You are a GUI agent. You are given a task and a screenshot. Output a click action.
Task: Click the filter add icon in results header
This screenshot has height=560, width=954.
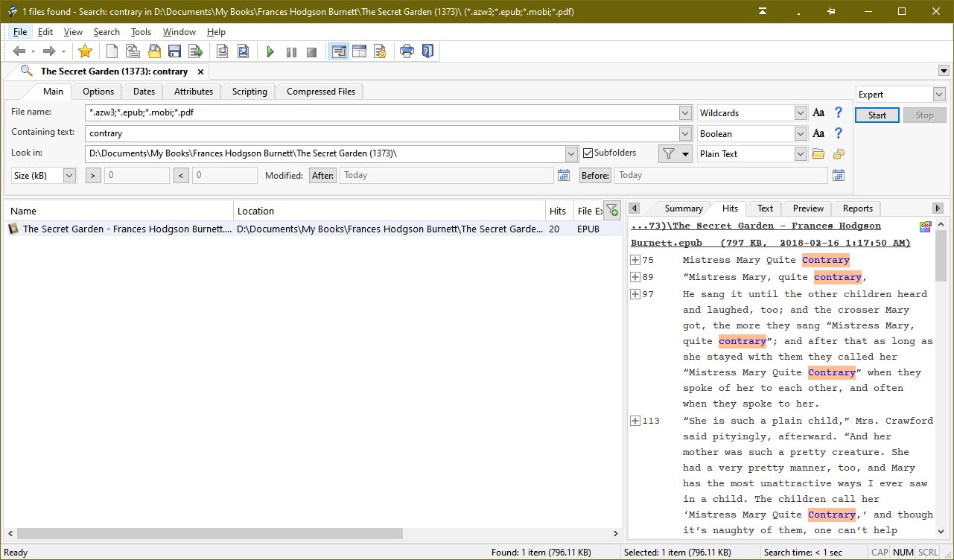611,210
